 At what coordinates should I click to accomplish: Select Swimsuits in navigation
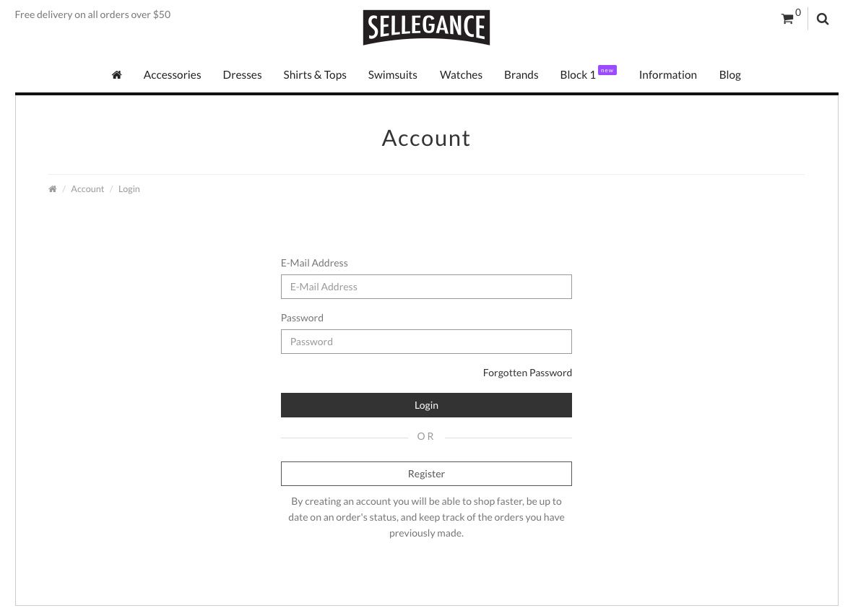(x=392, y=74)
